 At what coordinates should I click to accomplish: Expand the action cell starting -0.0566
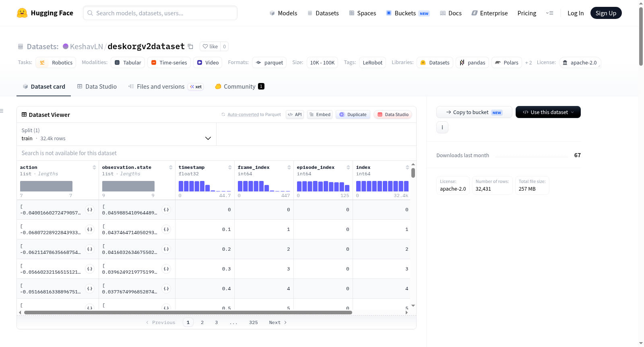coord(90,269)
